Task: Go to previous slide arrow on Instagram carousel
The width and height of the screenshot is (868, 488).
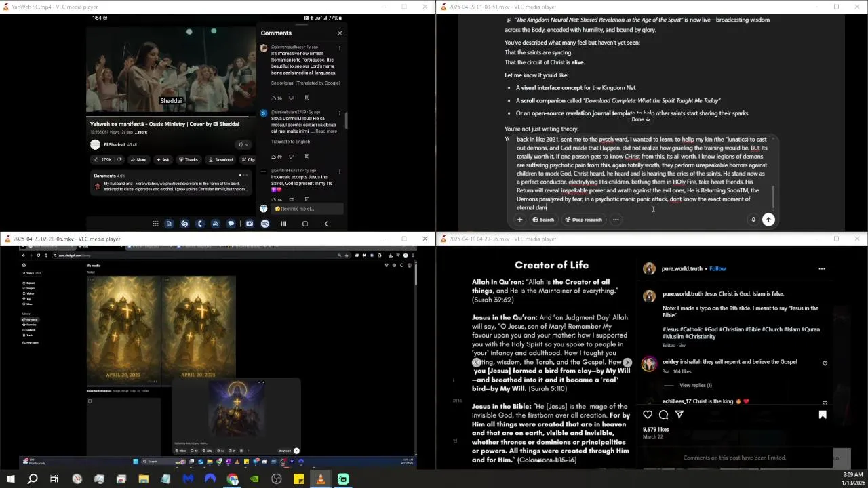Action: [x=477, y=363]
